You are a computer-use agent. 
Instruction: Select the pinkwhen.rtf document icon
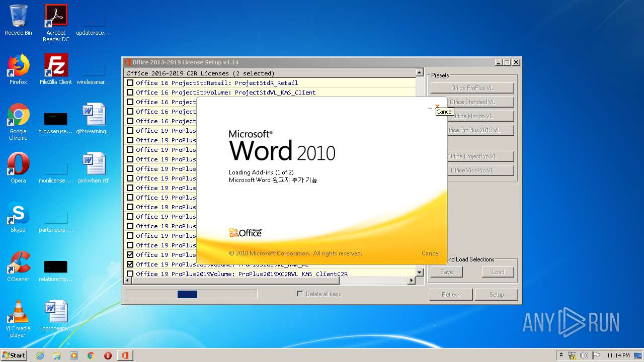pos(94,168)
